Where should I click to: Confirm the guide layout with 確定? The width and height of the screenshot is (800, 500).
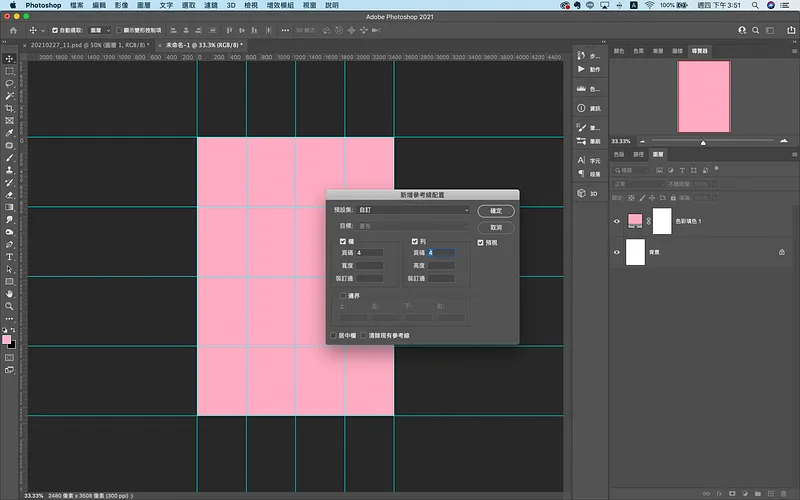click(496, 211)
